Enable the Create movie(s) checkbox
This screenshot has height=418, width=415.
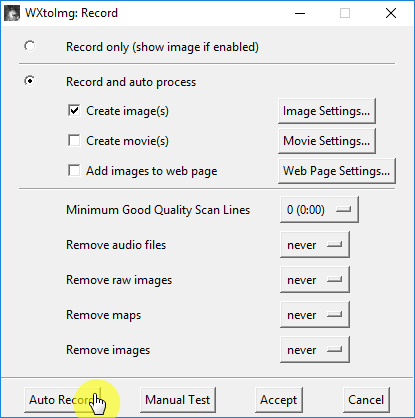(74, 140)
